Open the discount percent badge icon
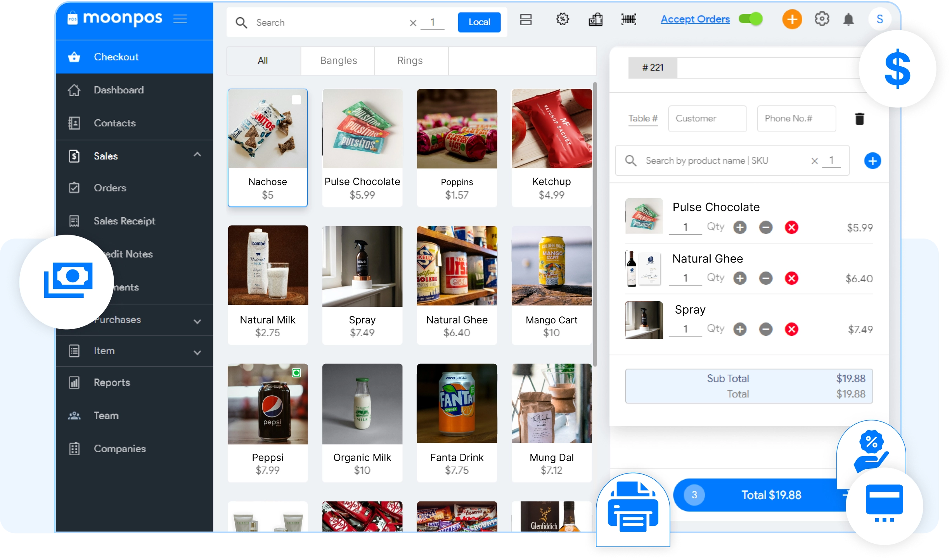This screenshot has height=560, width=952. tap(563, 19)
